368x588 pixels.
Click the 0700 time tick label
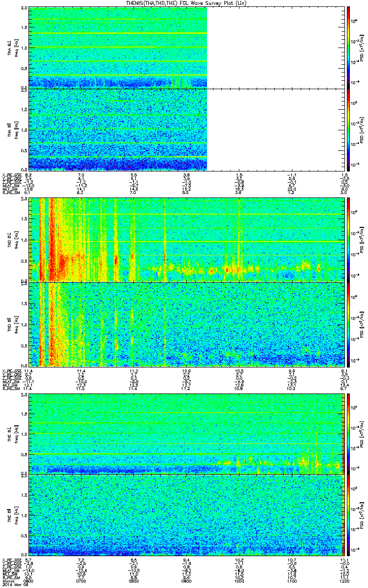[81, 581]
